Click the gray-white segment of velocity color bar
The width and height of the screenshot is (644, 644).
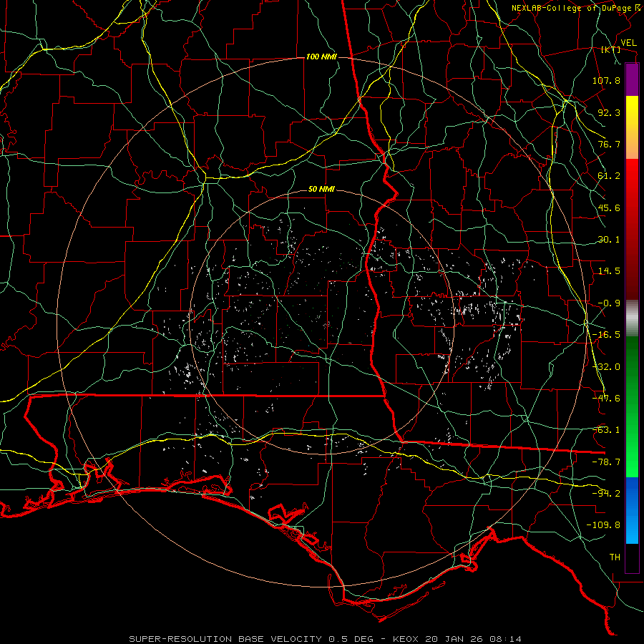[x=632, y=318]
